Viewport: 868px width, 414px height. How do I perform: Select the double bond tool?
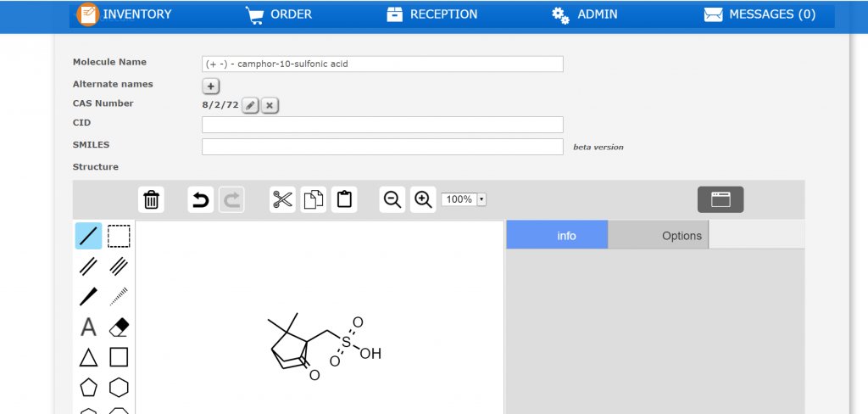[x=88, y=266]
